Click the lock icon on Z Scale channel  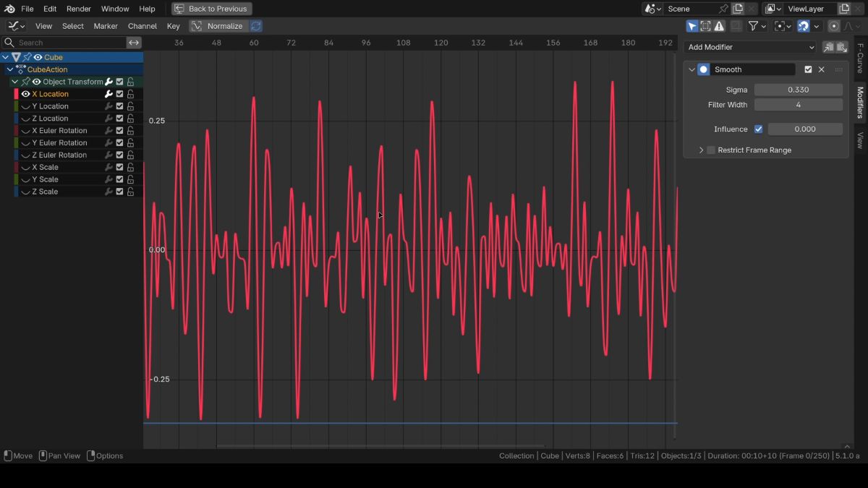pyautogui.click(x=131, y=192)
